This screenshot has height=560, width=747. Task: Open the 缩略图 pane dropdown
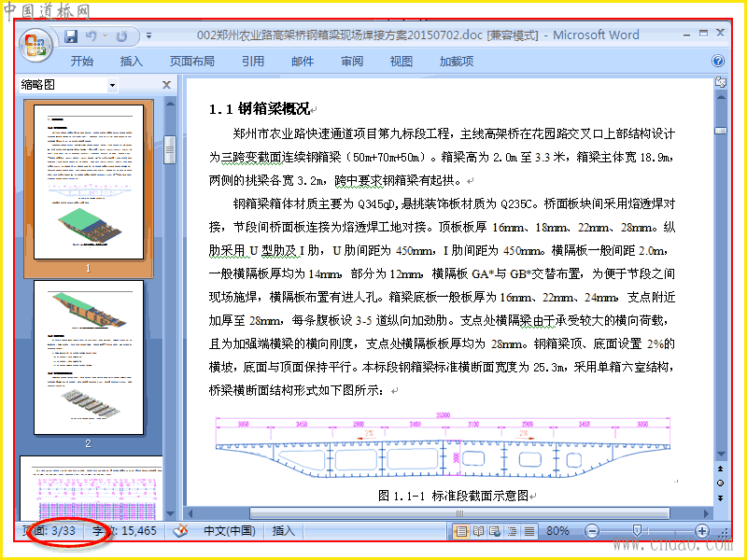(x=112, y=85)
